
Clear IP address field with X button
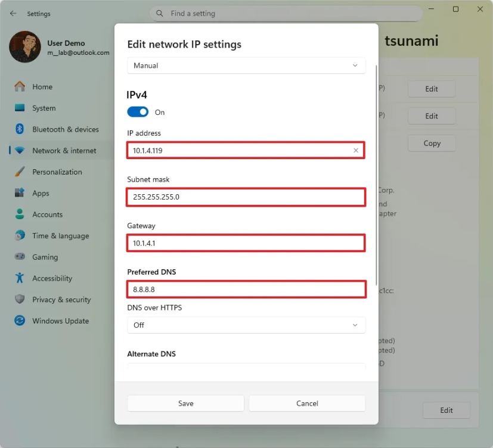tap(356, 151)
